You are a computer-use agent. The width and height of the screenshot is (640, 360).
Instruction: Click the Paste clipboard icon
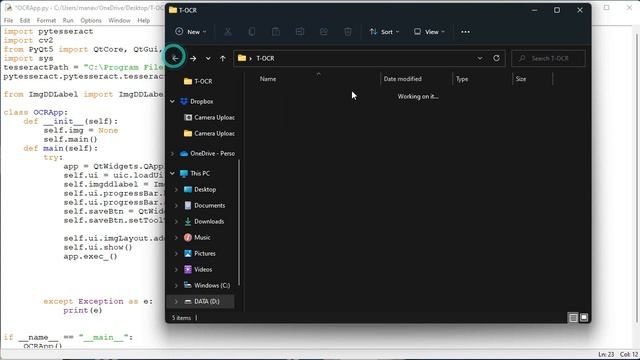276,32
